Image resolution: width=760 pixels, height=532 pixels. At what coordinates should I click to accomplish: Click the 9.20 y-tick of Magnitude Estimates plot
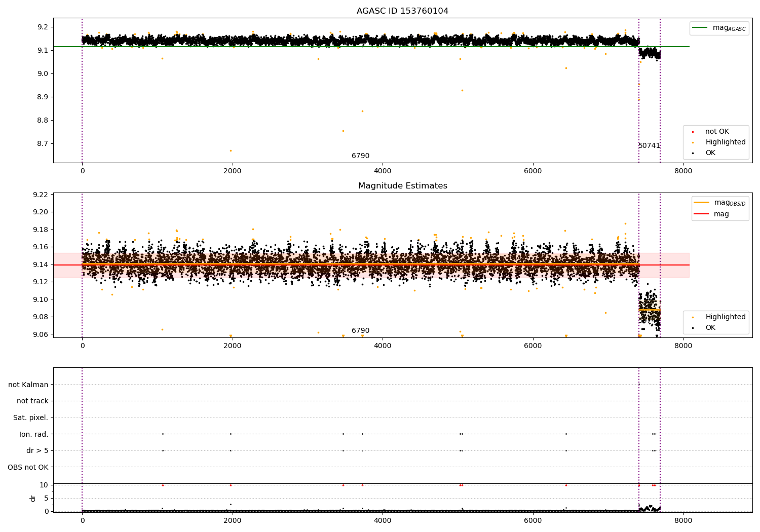(x=41, y=212)
